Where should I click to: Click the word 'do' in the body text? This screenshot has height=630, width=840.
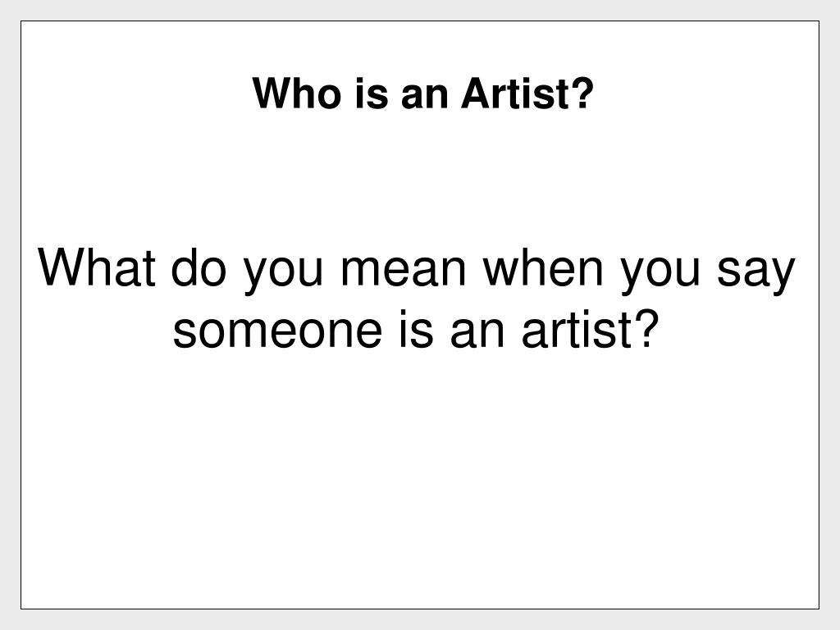point(199,267)
